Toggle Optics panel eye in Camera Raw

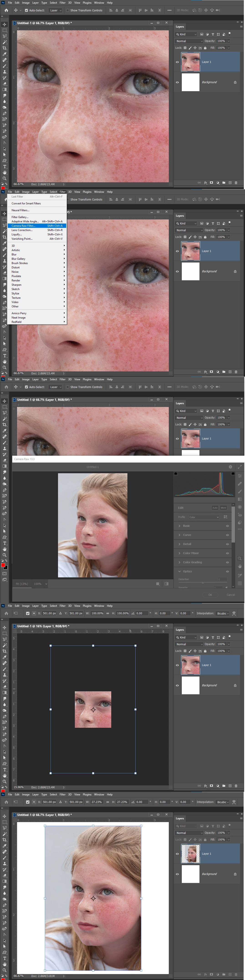pyautogui.click(x=227, y=571)
